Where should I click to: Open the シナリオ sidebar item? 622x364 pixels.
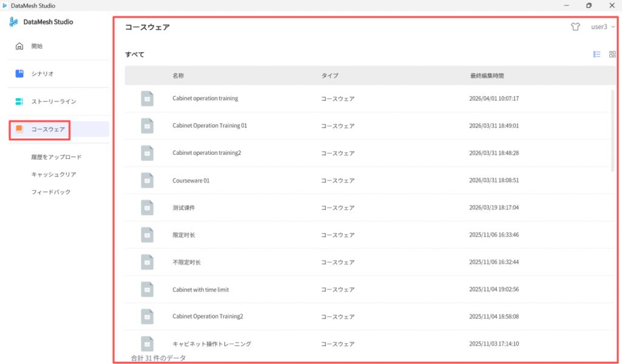(x=42, y=74)
